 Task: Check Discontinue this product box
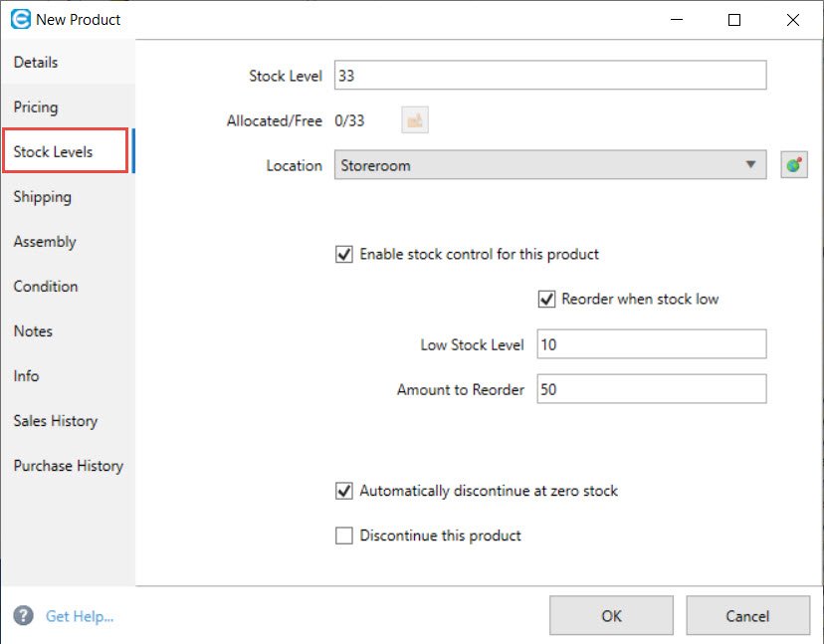[344, 536]
